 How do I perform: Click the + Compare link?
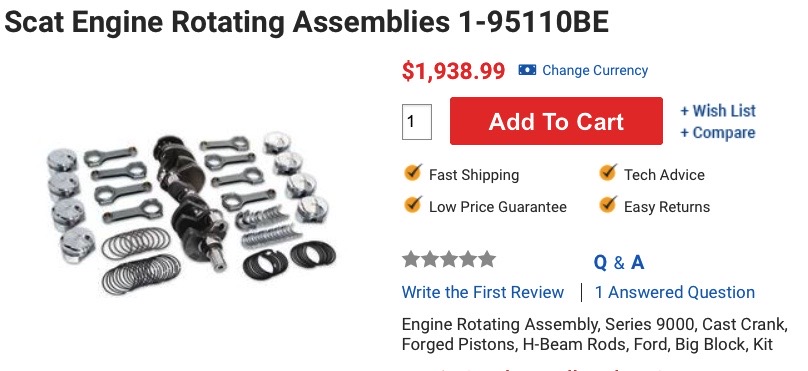click(x=718, y=132)
